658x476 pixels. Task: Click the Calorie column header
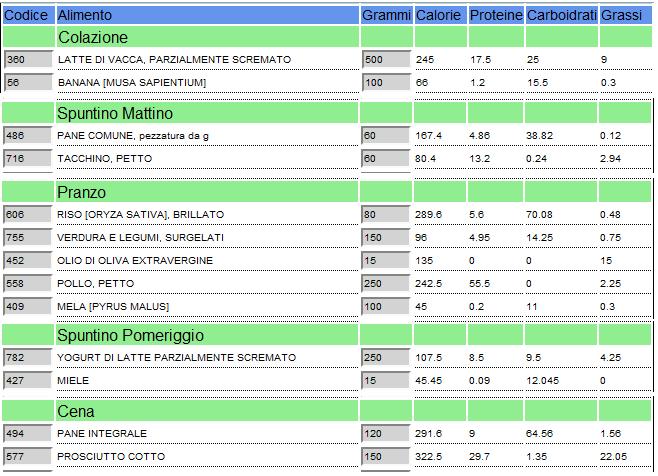(441, 15)
